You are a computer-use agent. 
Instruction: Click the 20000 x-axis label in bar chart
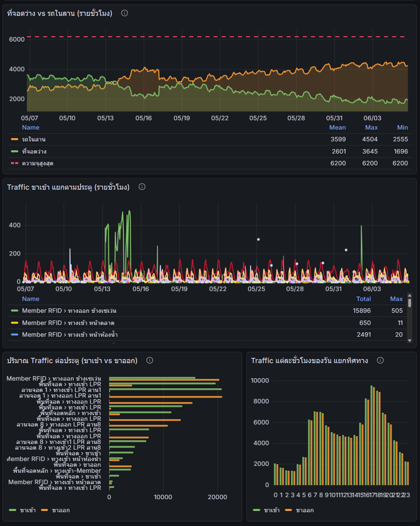[218, 497]
